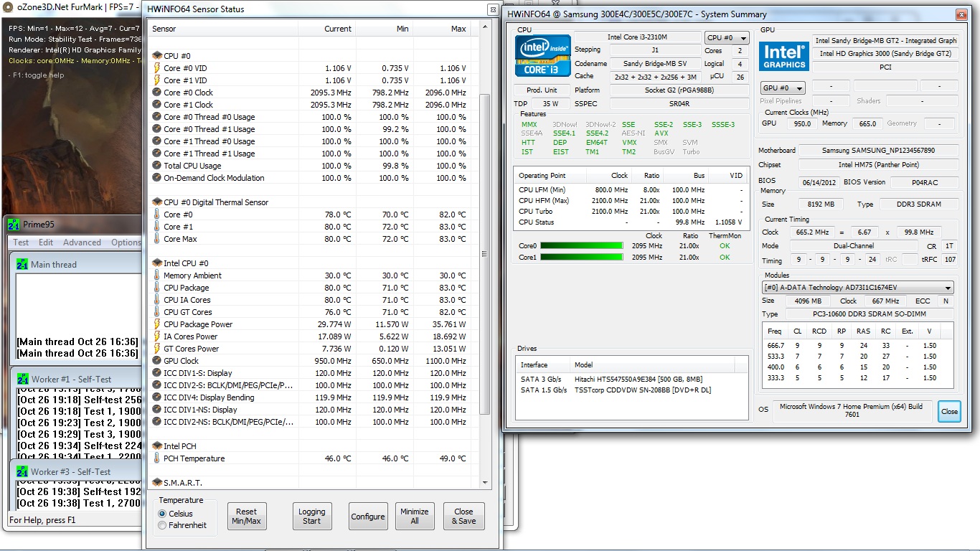Viewport: 980px width, 551px height.
Task: Click the chip icon beside the CPU #0 group
Action: 157,56
